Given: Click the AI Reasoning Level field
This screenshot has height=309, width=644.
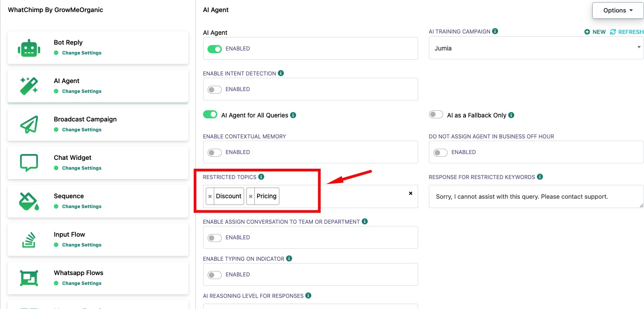Looking at the screenshot, I should (311, 306).
